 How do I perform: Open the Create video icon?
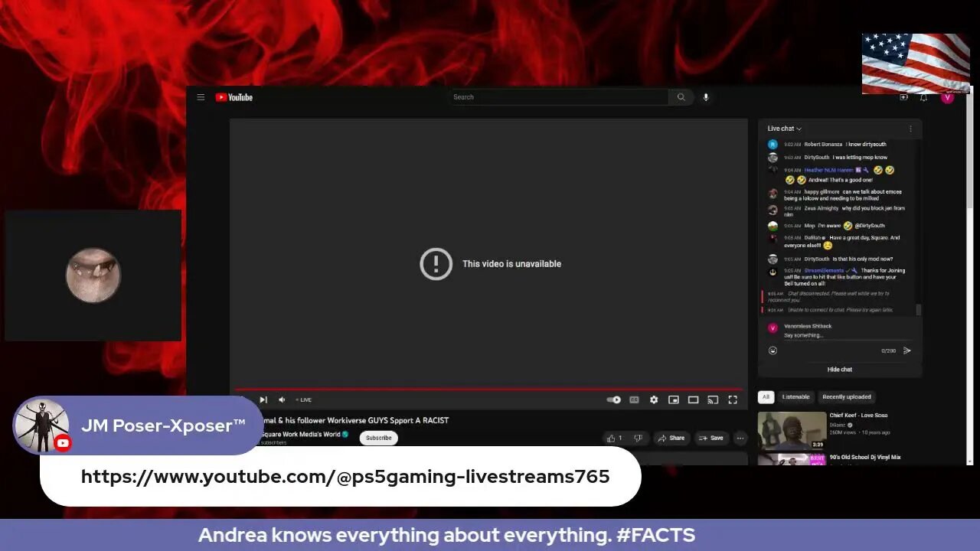[903, 97]
